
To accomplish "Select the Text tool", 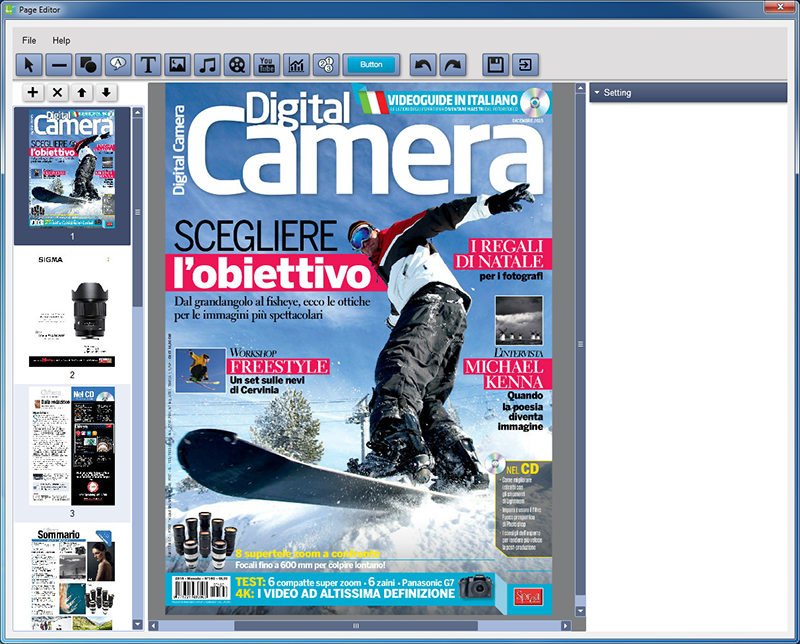I will pos(148,65).
